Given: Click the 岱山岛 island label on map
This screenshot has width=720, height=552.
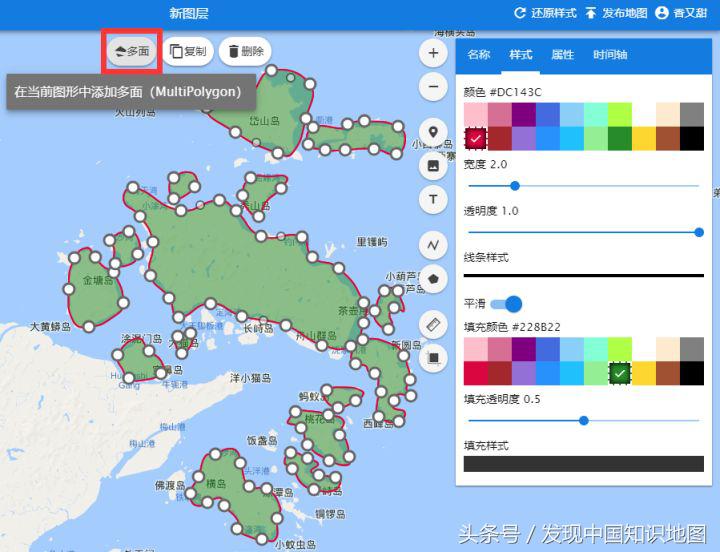Looking at the screenshot, I should tap(264, 120).
